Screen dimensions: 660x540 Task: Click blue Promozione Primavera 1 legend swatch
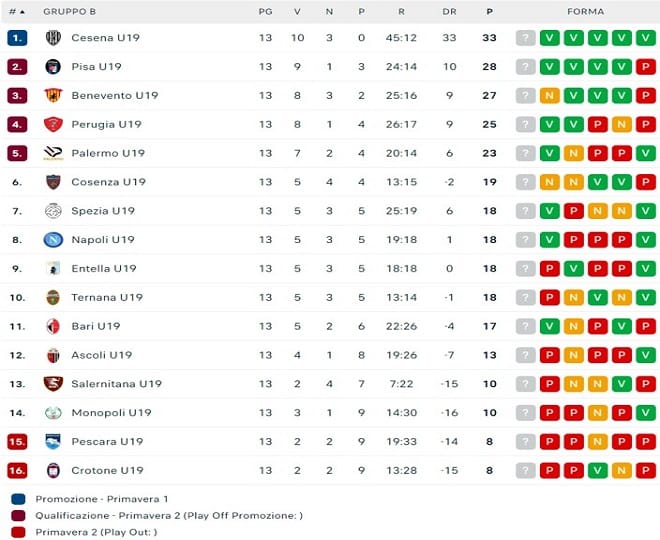(x=18, y=499)
